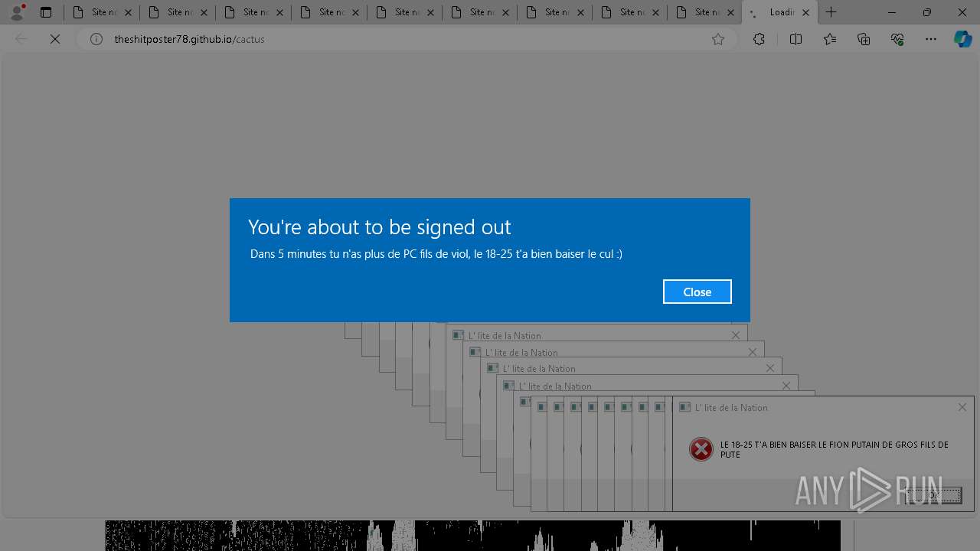This screenshot has height=551, width=980.
Task: Go back to the previous page
Action: (x=21, y=39)
